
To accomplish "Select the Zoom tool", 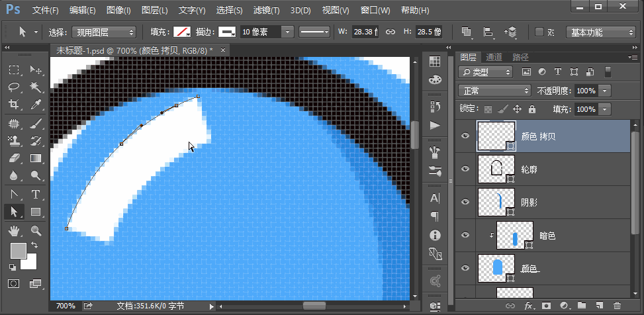I will pos(36,230).
